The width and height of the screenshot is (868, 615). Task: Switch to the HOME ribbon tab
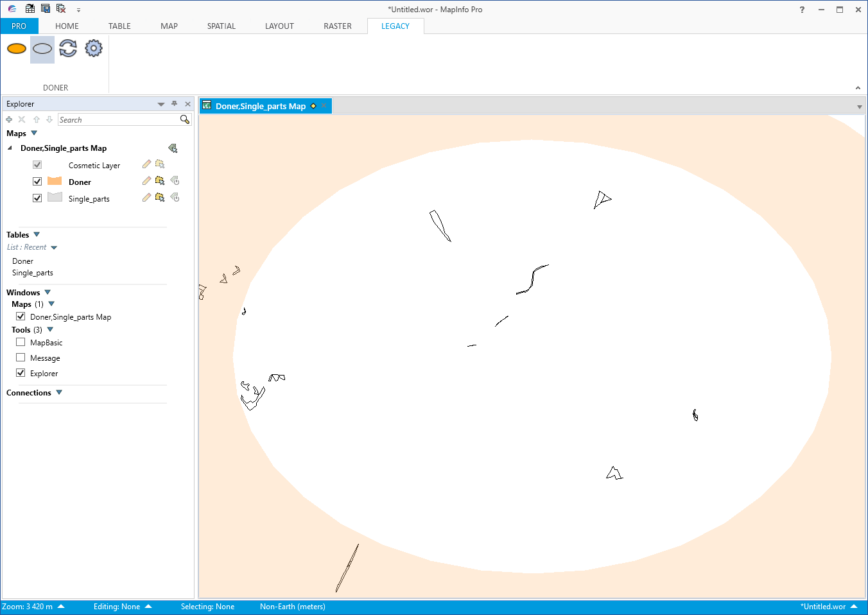pyautogui.click(x=67, y=26)
